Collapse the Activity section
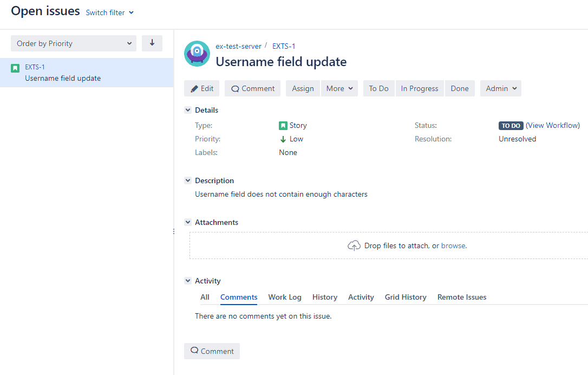This screenshot has height=375, width=588. click(x=188, y=281)
